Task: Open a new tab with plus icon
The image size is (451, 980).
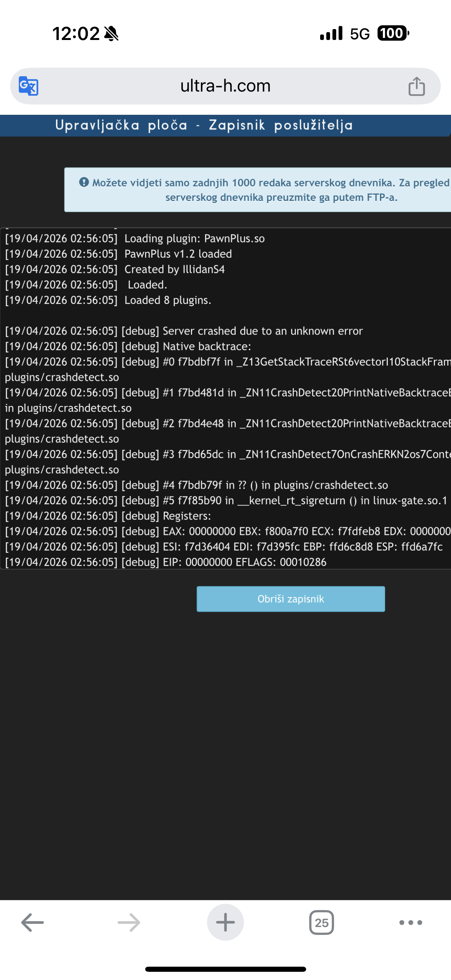Action: pyautogui.click(x=225, y=922)
